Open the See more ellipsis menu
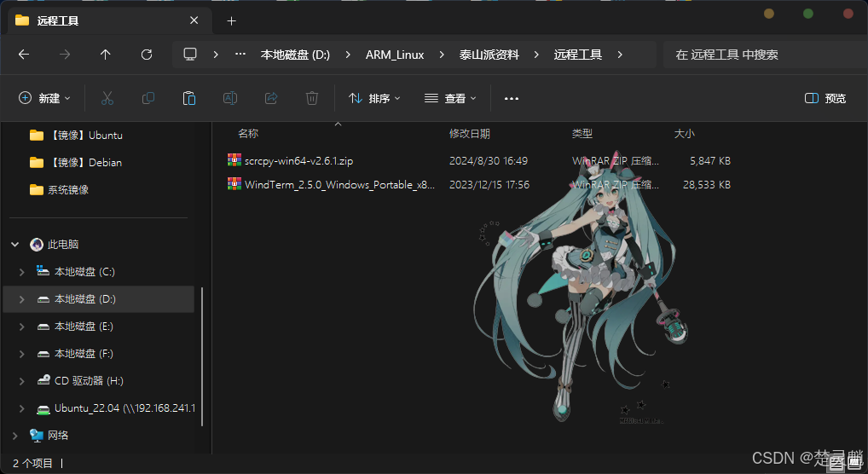The image size is (868, 474). (512, 99)
